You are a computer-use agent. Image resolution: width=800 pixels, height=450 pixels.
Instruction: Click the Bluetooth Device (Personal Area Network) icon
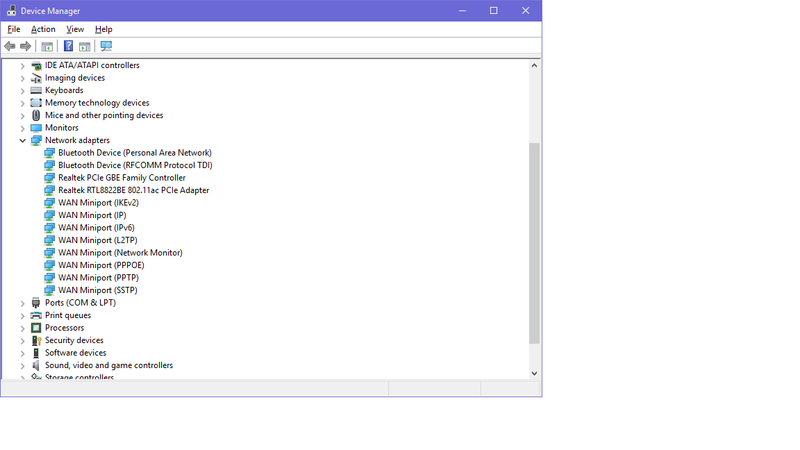(49, 153)
